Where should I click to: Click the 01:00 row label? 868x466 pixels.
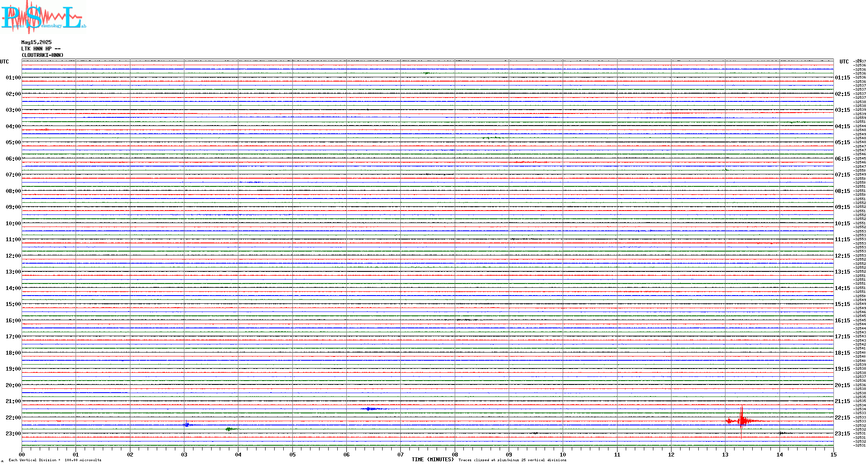click(x=13, y=78)
